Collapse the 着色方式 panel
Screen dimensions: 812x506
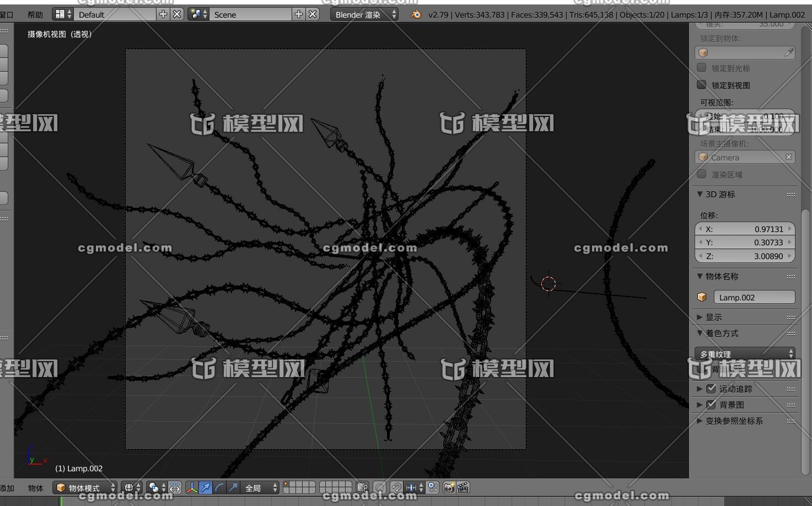[x=700, y=333]
